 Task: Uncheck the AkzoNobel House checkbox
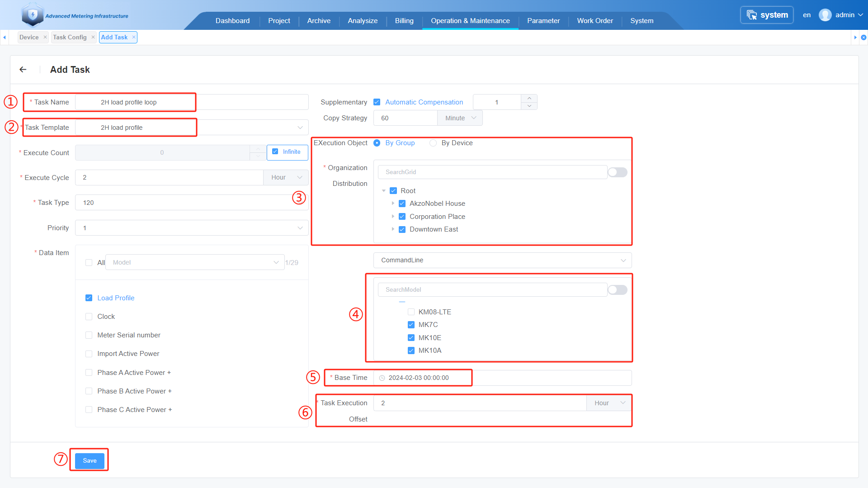point(402,204)
